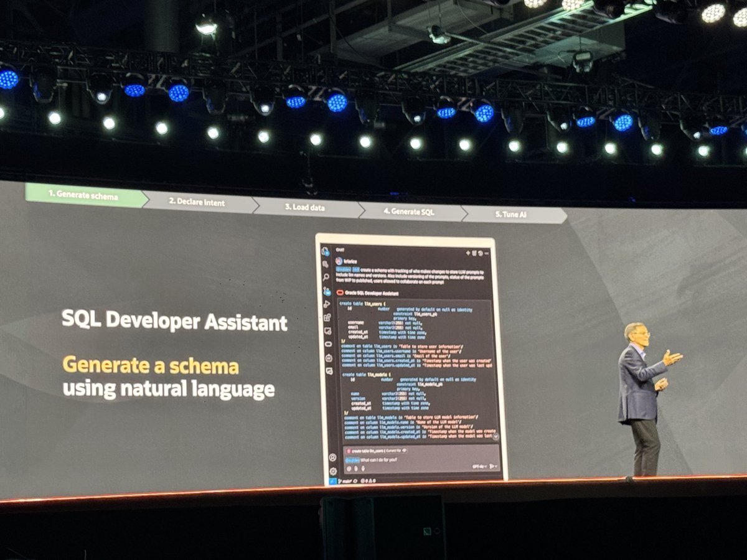Screen dimensions: 747x560
Task: Click the send arrow in the chat input
Action: tap(491, 466)
